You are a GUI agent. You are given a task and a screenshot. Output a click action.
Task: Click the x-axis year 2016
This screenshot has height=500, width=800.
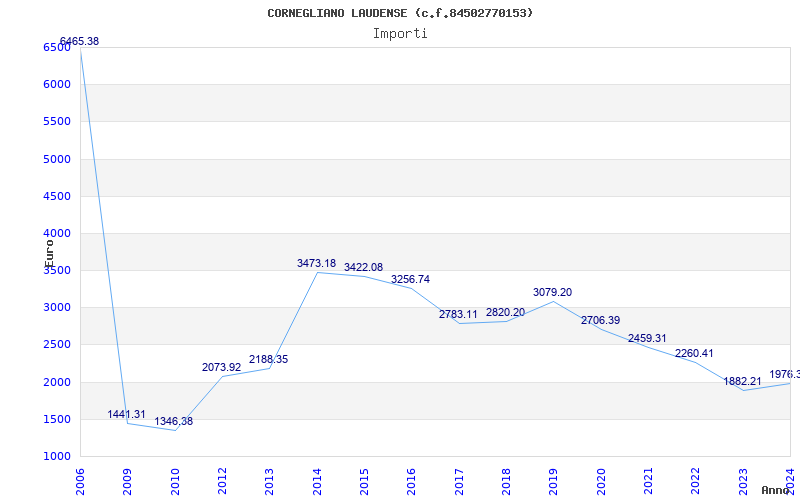412,482
